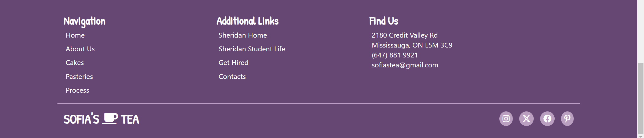Open the About Us page link
Screen dimensions: 644x138
(x=80, y=49)
